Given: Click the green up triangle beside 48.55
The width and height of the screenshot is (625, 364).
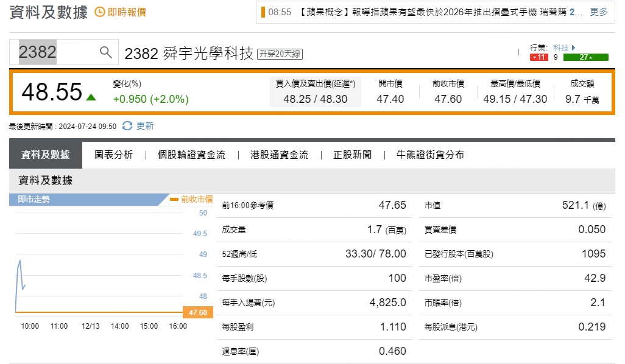Looking at the screenshot, I should coord(91,97).
